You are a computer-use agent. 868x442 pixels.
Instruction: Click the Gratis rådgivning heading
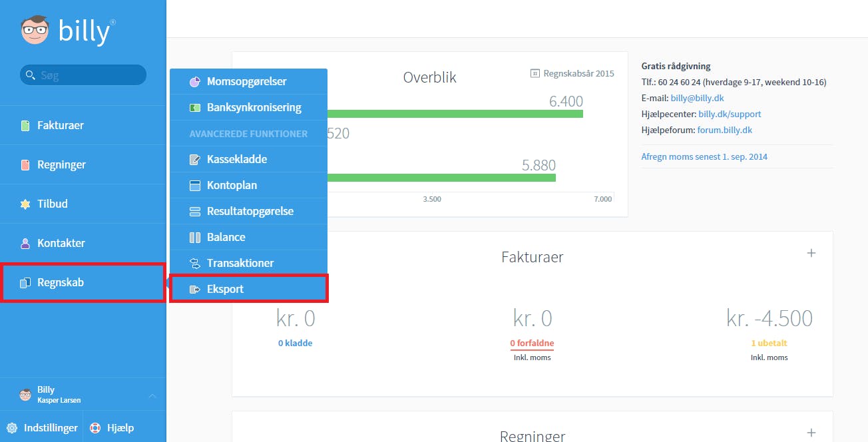676,66
